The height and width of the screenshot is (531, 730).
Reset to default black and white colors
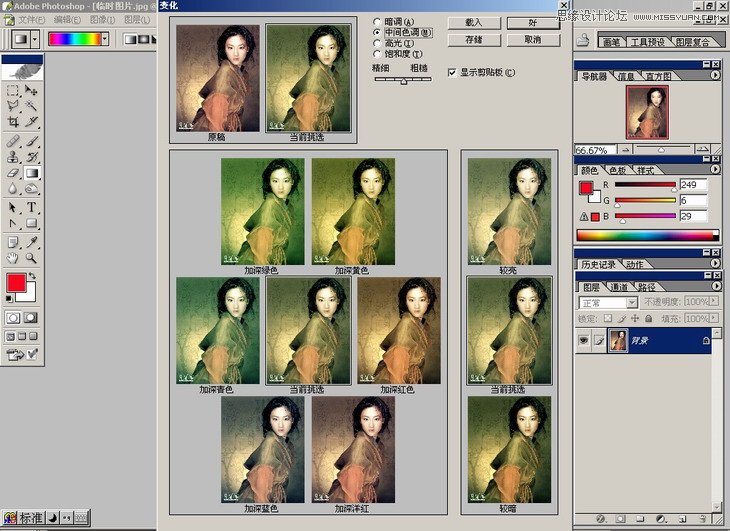click(x=9, y=299)
